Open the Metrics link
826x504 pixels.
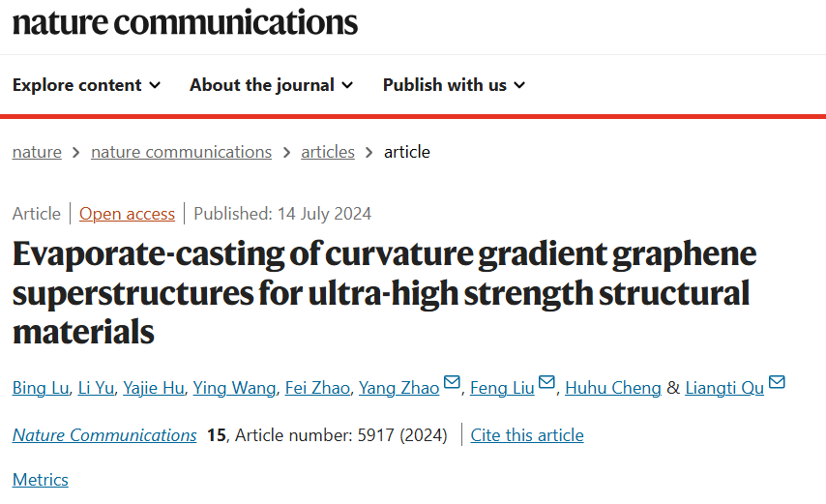tap(41, 479)
